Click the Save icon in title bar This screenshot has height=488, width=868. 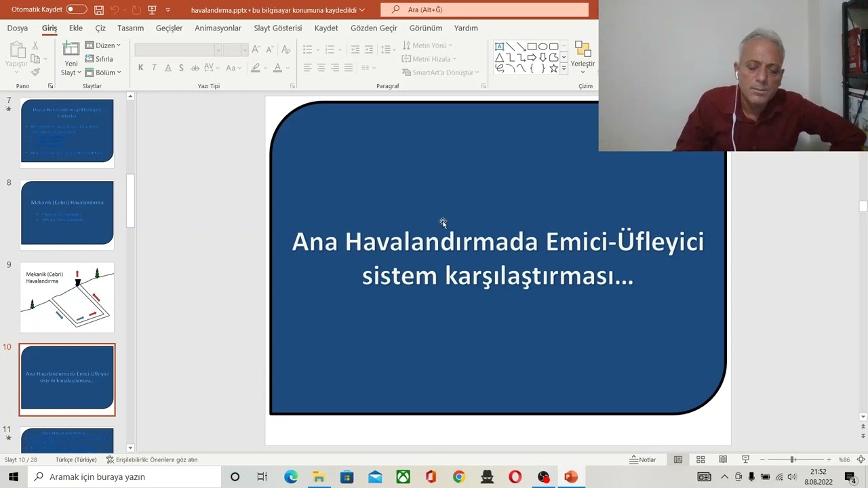(x=99, y=10)
